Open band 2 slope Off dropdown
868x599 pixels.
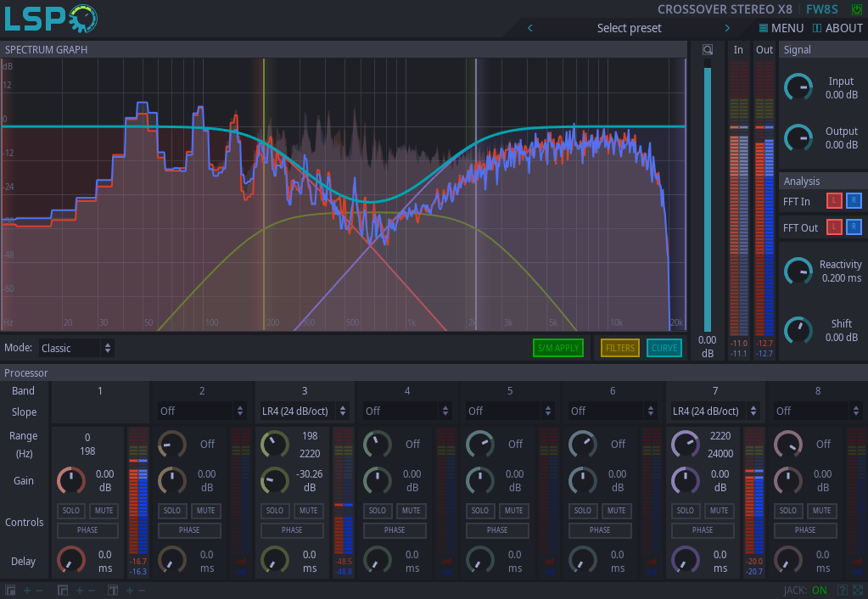202,411
